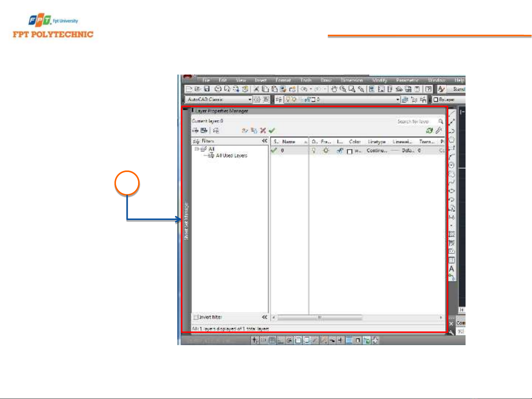Collapse the All filter tree node
The image size is (532, 399).
coord(197,149)
